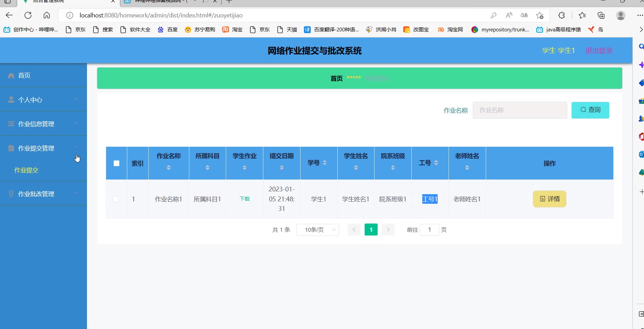The width and height of the screenshot is (644, 329).
Task: Click the 下载 download link
Action: point(245,199)
